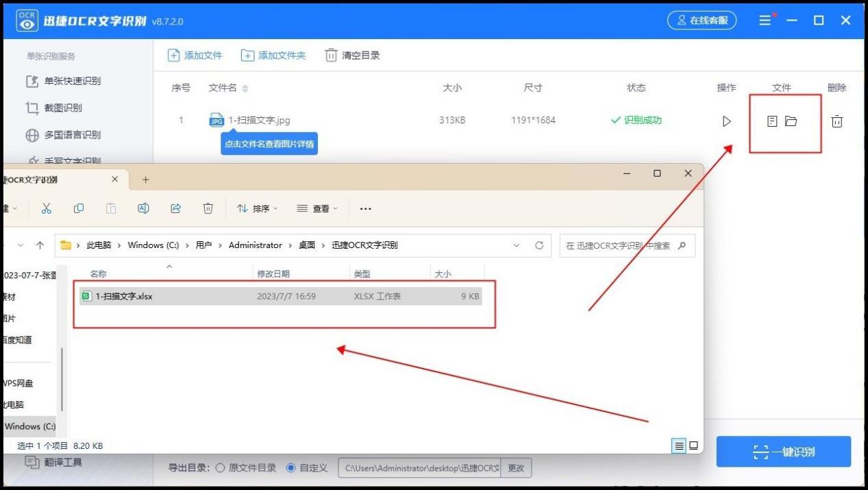Click the 一键识别 button
Image resolution: width=868 pixels, height=490 pixels.
(784, 452)
